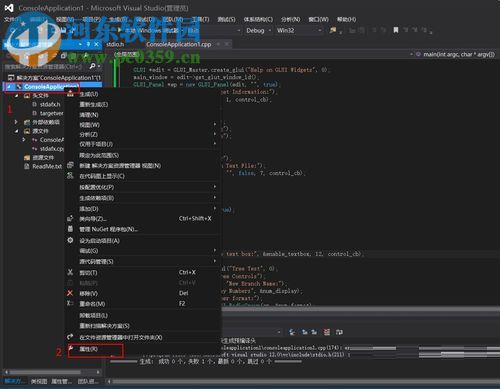Viewport: 500px width, 389px height.
Task: Click the 头文件 folder icon
Action: coord(27,96)
